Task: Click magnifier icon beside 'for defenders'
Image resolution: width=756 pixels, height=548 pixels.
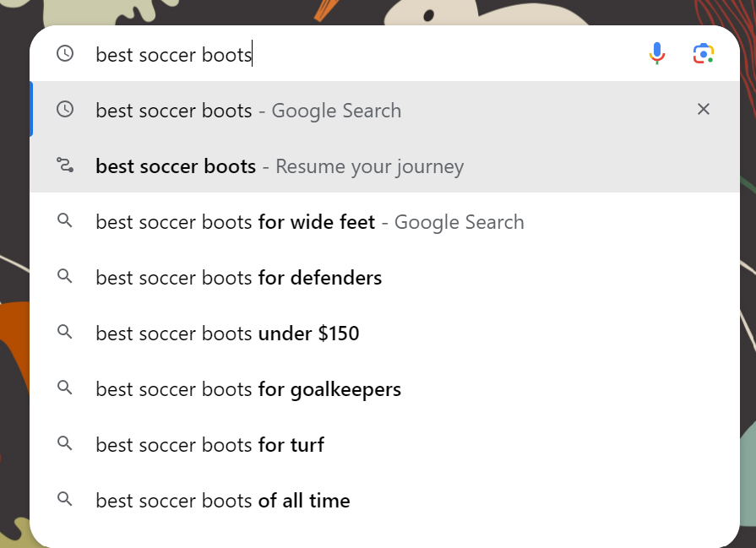Action: pyautogui.click(x=65, y=277)
